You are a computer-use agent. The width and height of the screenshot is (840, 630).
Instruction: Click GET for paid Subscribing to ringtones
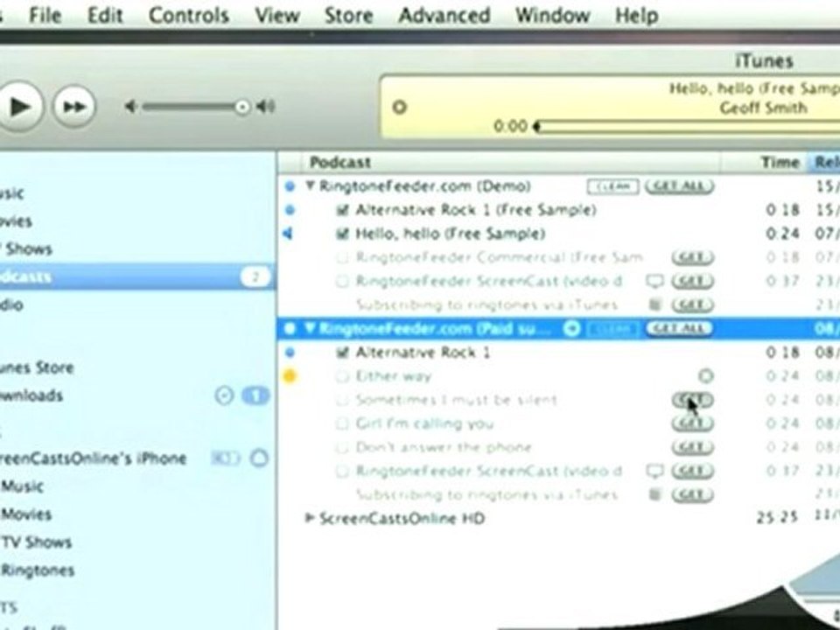pyautogui.click(x=693, y=494)
